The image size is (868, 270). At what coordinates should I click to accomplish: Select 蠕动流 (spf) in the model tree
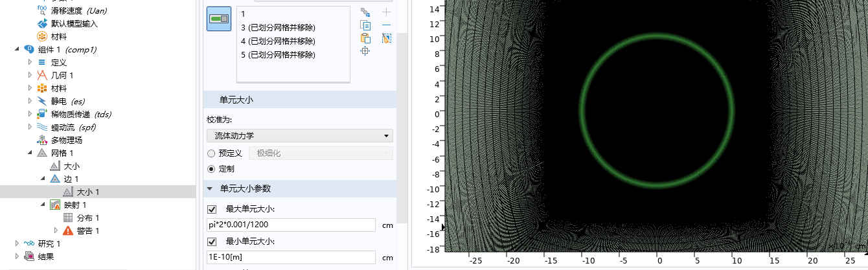pos(73,127)
